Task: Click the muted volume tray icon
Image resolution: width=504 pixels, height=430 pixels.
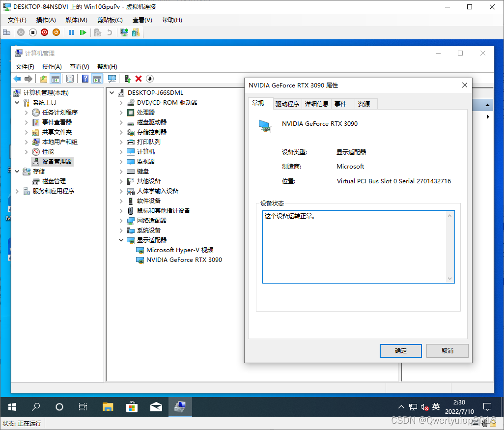Action: (x=424, y=407)
